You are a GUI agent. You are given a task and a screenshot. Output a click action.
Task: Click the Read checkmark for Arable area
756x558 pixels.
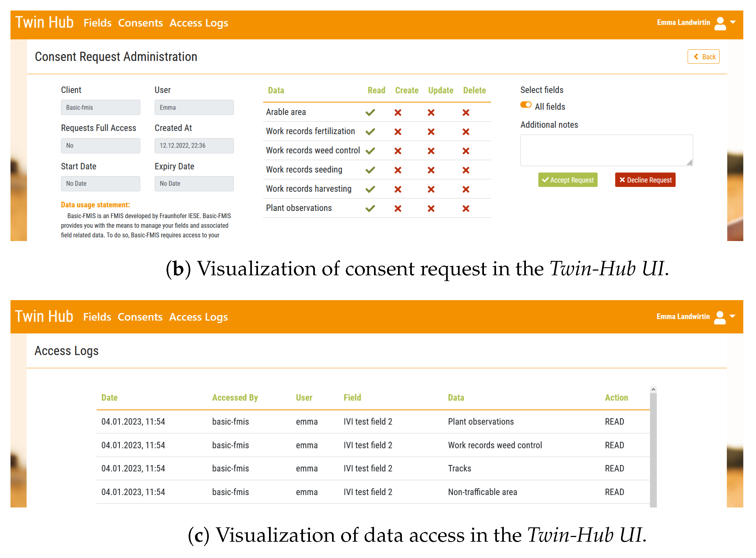[370, 112]
